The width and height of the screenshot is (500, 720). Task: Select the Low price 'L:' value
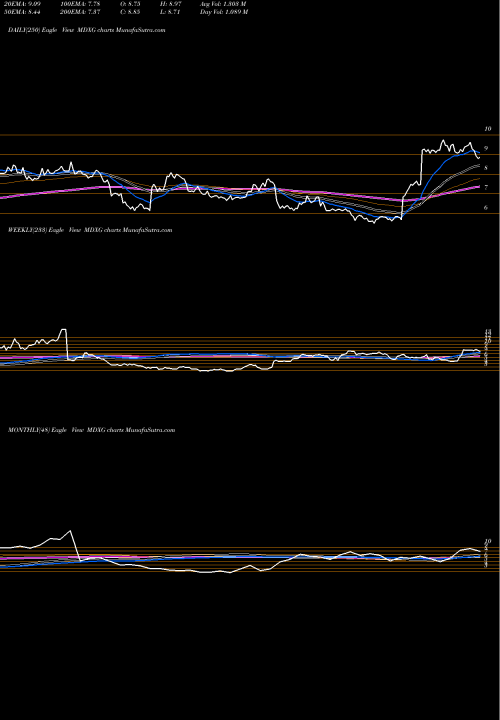click(x=171, y=12)
